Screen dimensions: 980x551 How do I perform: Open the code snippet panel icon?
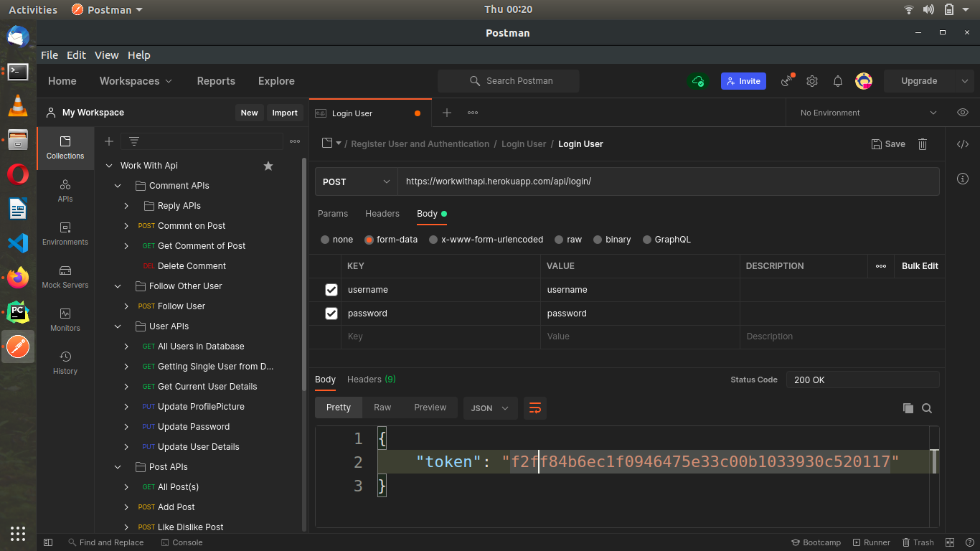pos(963,144)
